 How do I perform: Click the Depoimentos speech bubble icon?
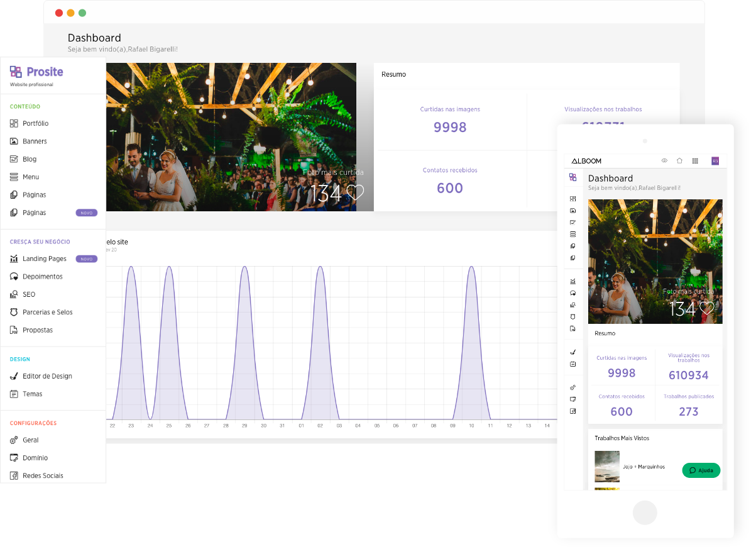point(14,277)
